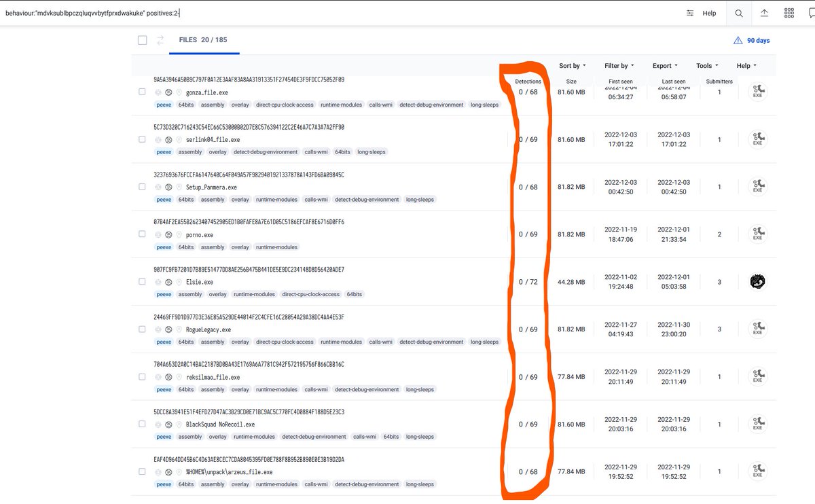Open the RogueLegacy.exe file report
815x504 pixels.
point(209,329)
